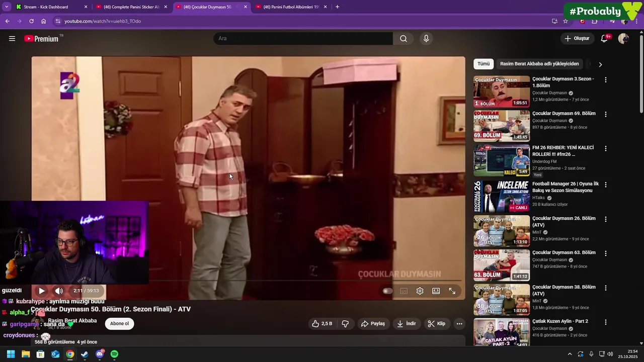
Task: Show more filter chips with right arrow
Action: 600,64
